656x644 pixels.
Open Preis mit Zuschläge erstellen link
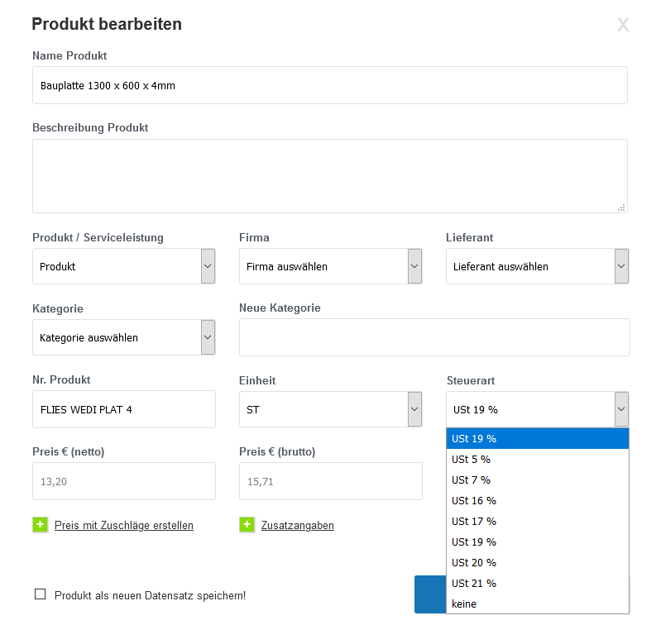coord(124,525)
